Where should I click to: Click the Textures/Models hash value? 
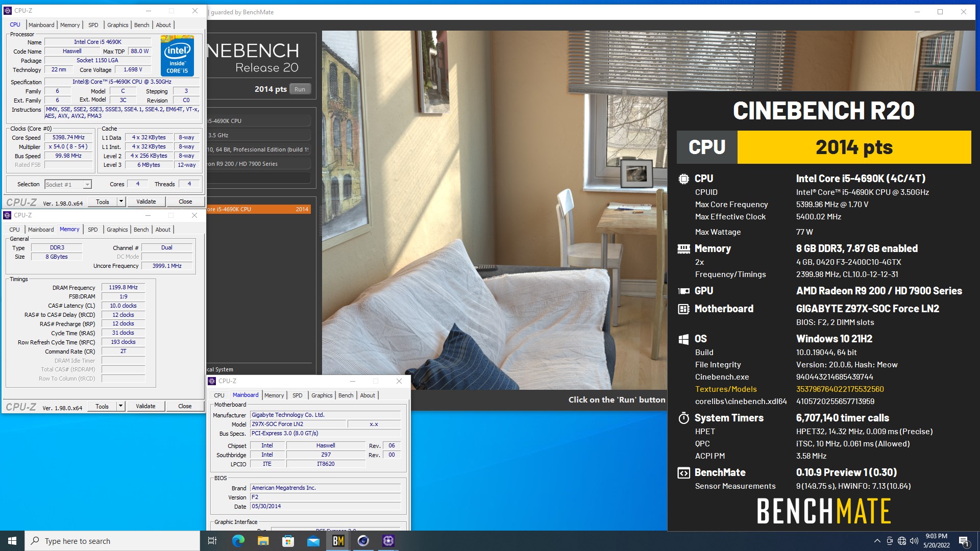(x=840, y=389)
